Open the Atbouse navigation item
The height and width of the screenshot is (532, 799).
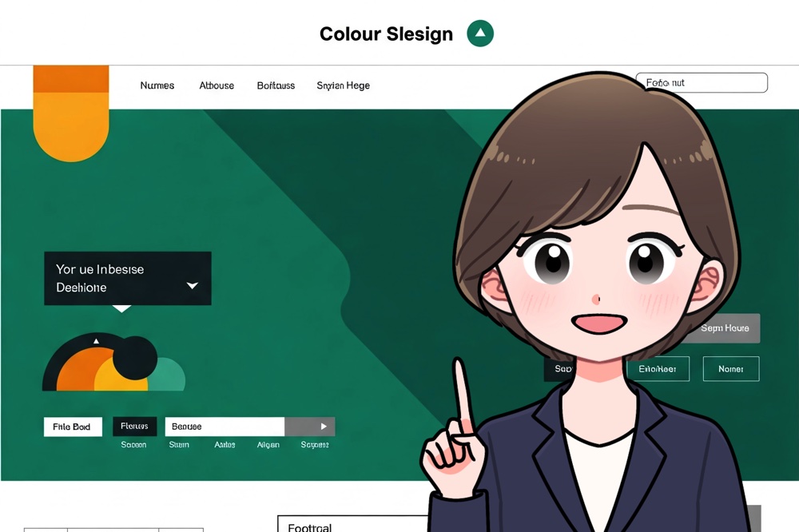click(x=217, y=85)
